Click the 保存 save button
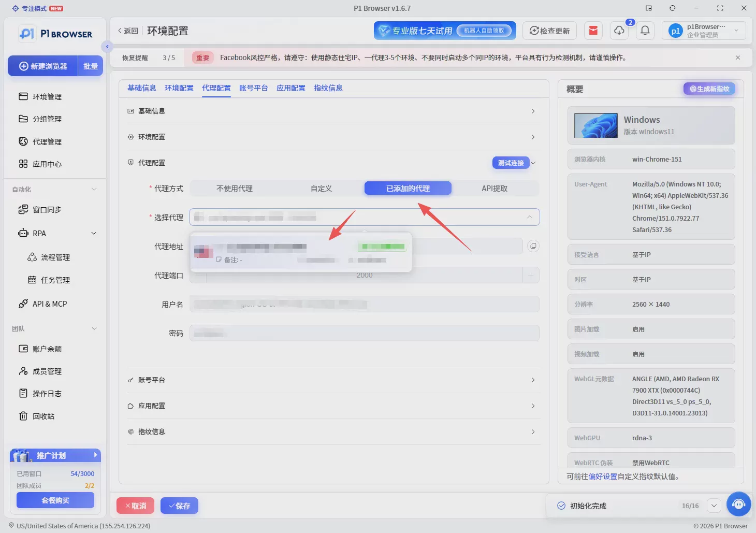 (x=179, y=506)
